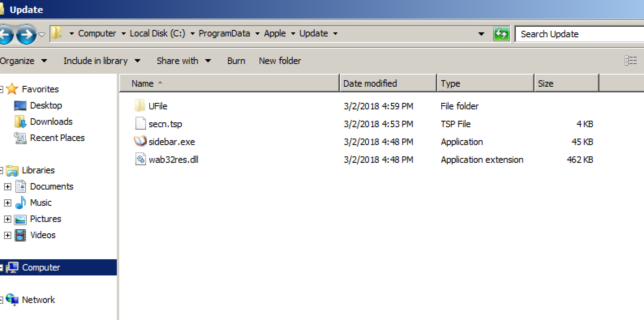Image resolution: width=644 pixels, height=320 pixels.
Task: Click the change view icon
Action: coord(630,61)
